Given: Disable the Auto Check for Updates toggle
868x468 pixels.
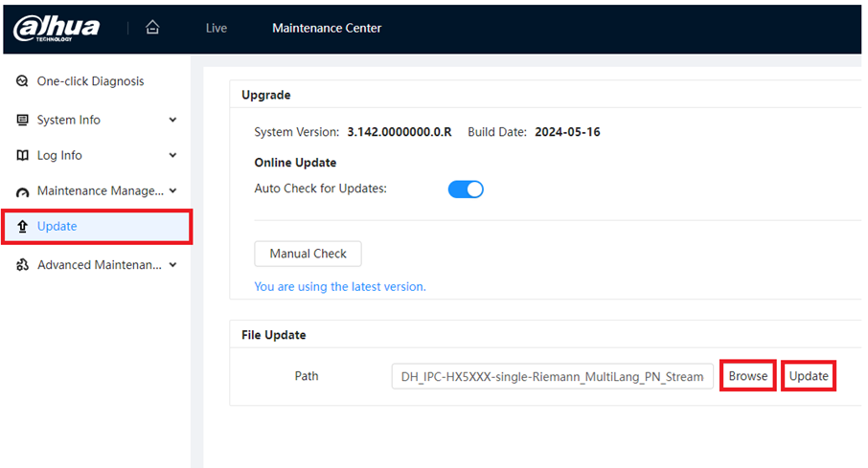Looking at the screenshot, I should (466, 189).
